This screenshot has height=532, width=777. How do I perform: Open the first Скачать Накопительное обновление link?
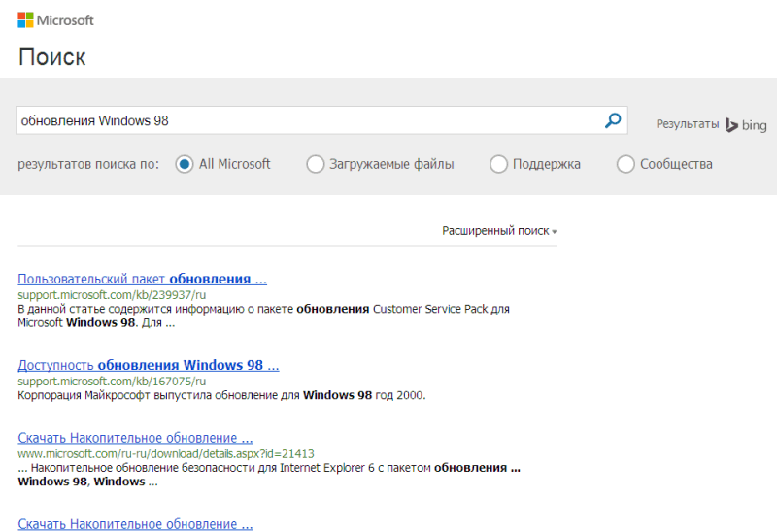[x=135, y=438]
